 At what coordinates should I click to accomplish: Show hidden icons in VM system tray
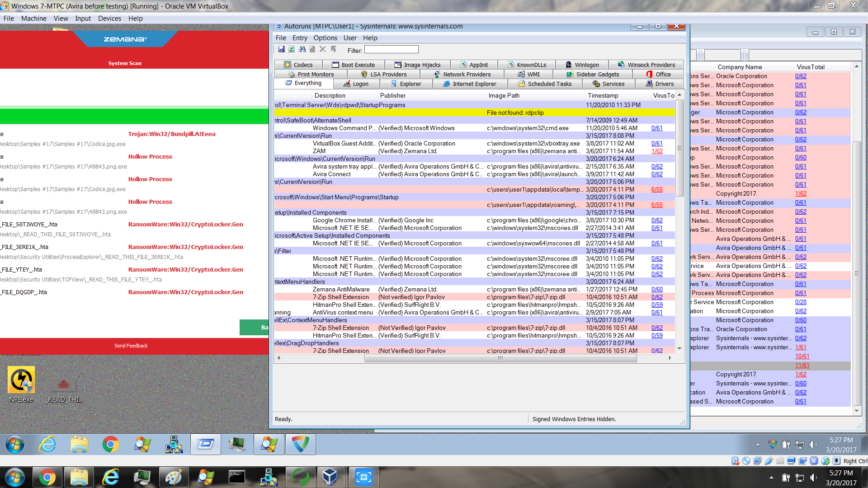[x=758, y=445]
